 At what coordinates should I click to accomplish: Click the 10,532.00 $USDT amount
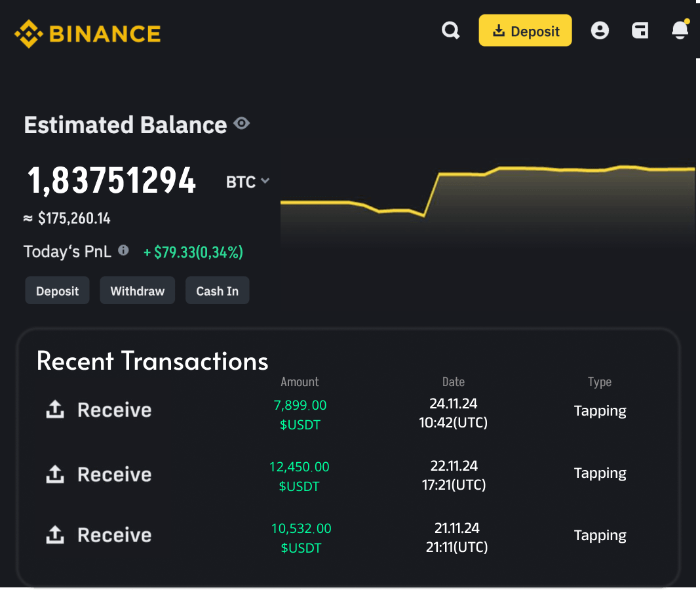tap(301, 538)
